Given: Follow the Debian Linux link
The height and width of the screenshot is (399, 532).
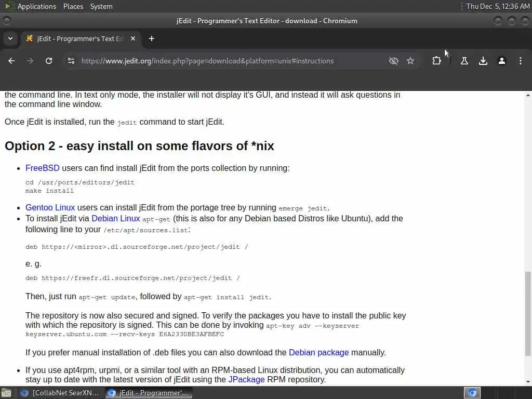Looking at the screenshot, I should click(x=116, y=218).
